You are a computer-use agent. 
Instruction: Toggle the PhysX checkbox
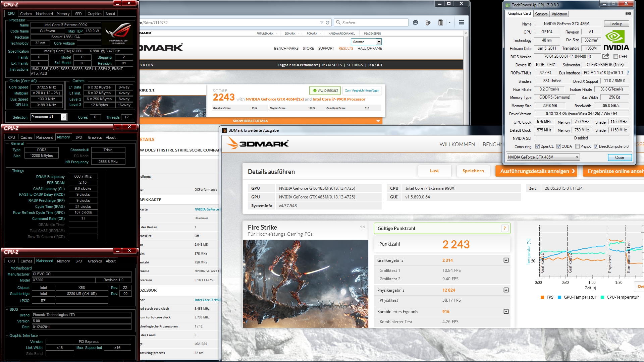(577, 146)
